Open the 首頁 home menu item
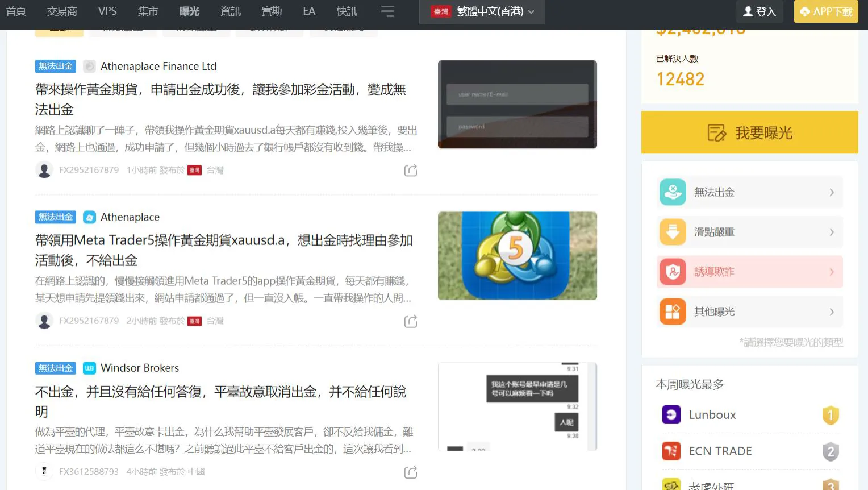This screenshot has width=868, height=490. click(16, 11)
